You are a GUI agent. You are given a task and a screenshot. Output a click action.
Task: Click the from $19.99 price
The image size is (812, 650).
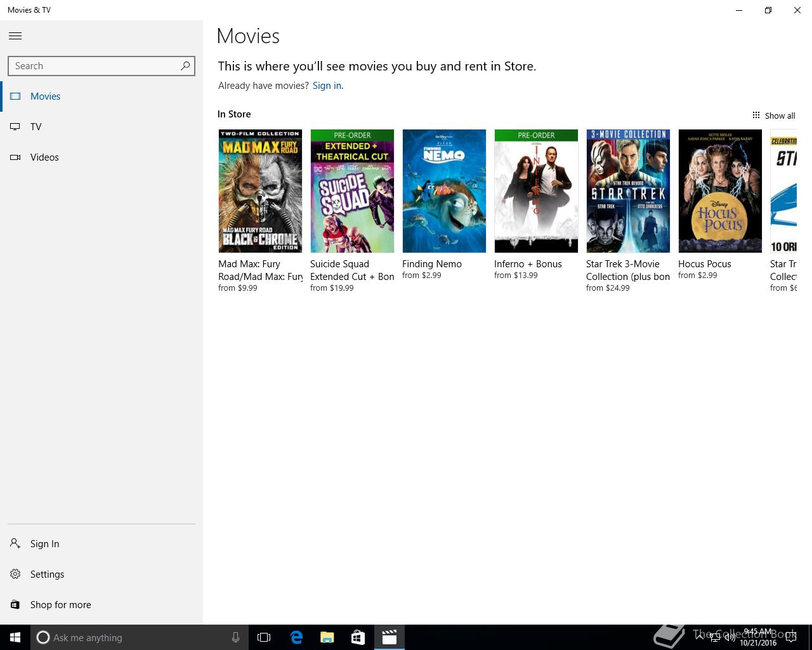pos(332,288)
